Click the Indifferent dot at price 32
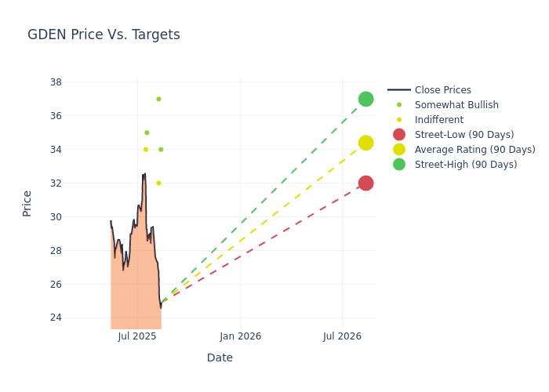The height and width of the screenshot is (392, 549). (158, 183)
